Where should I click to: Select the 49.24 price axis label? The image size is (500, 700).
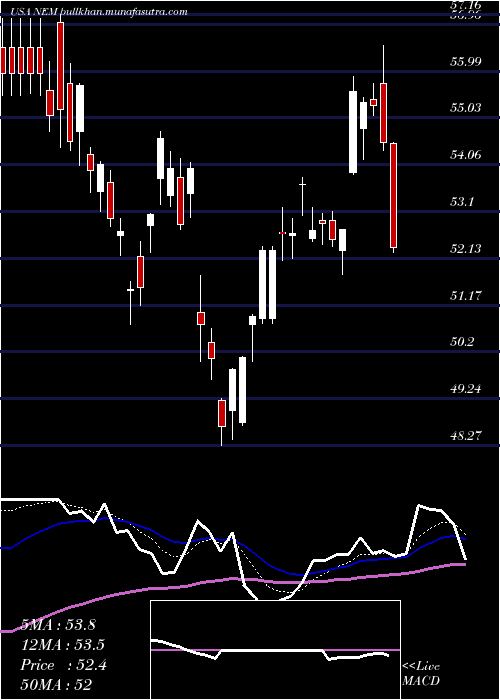point(465,389)
